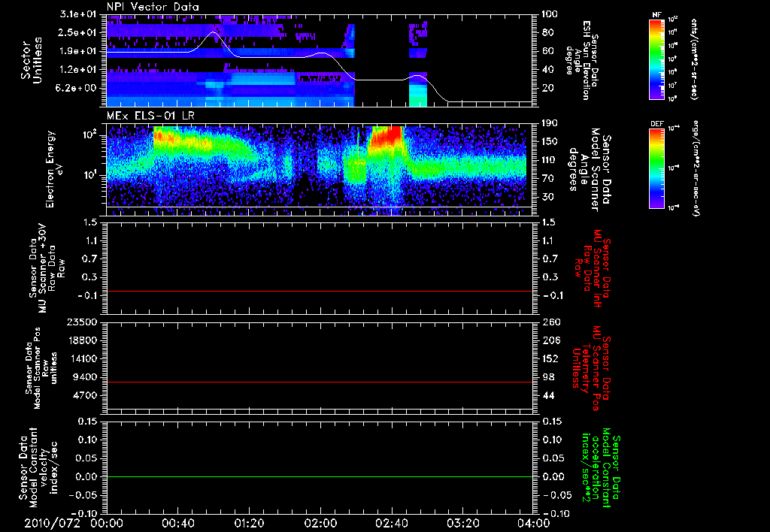Click the "03:20" time axis label
This screenshot has width=770, height=532.
pyautogui.click(x=462, y=523)
